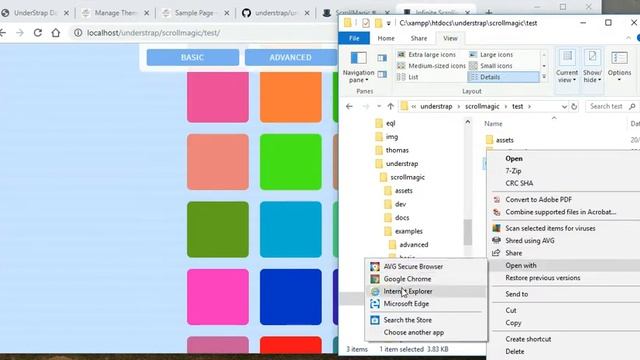This screenshot has width=640, height=360.
Task: Open with Internet Explorer
Action: click(426, 291)
